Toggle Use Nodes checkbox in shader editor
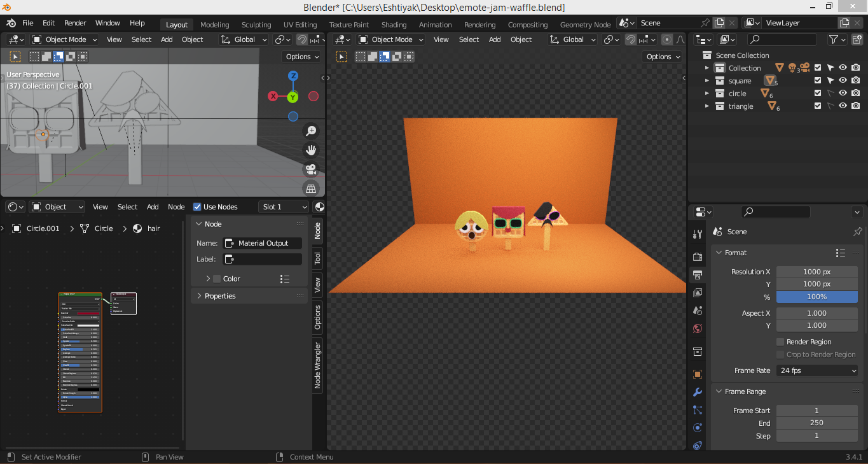The image size is (868, 464). [x=196, y=206]
